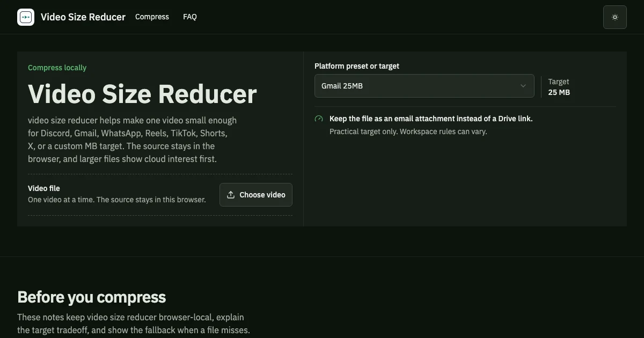Toggle the light/dark theme sun button
Screen dimensions: 644x338
(615, 17)
